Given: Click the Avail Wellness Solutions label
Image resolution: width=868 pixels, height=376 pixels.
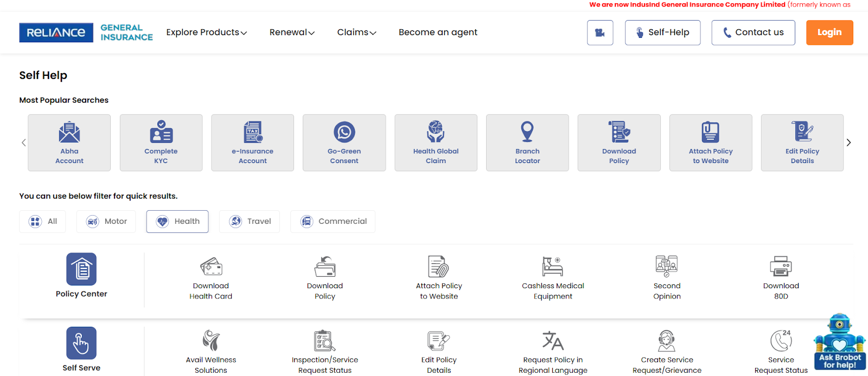Looking at the screenshot, I should (211, 365).
